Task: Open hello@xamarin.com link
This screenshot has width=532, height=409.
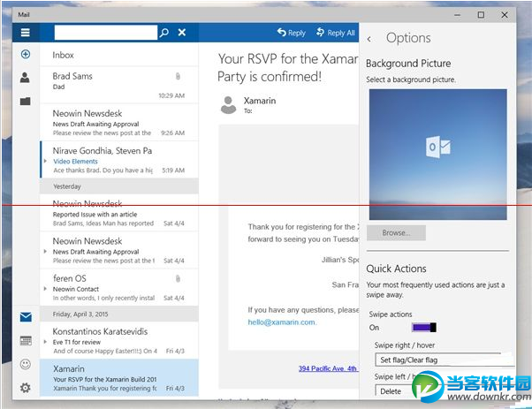Action: click(281, 322)
